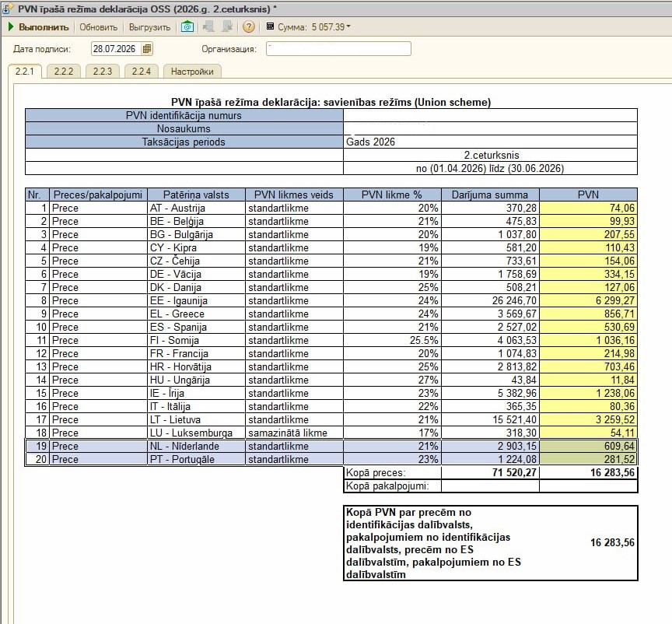Expand the Сумма 5 057.39 dropdown arrow
672x624 pixels.
(348, 26)
